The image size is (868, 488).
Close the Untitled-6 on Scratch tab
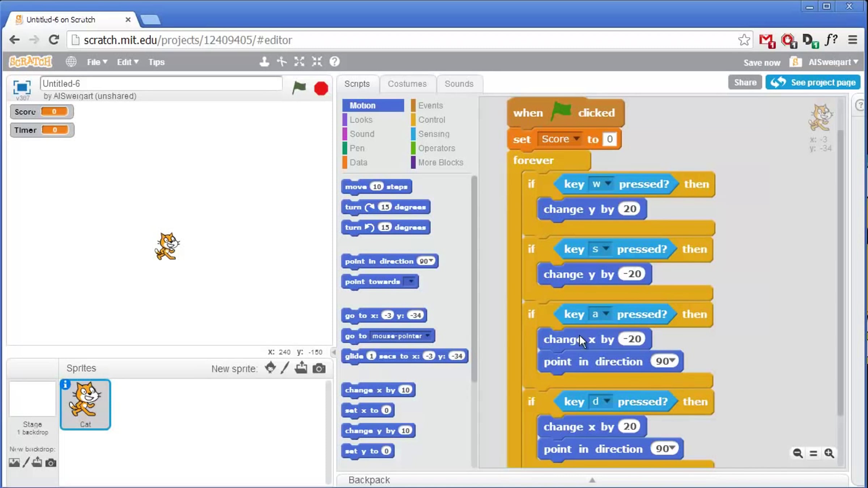(128, 20)
